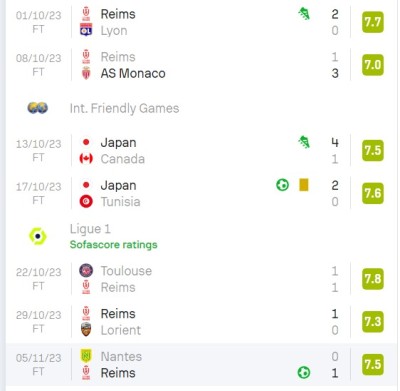This screenshot has height=391, width=400.
Task: Click the 7.8 rating badge for Toulouse-Reims
Action: point(373,279)
